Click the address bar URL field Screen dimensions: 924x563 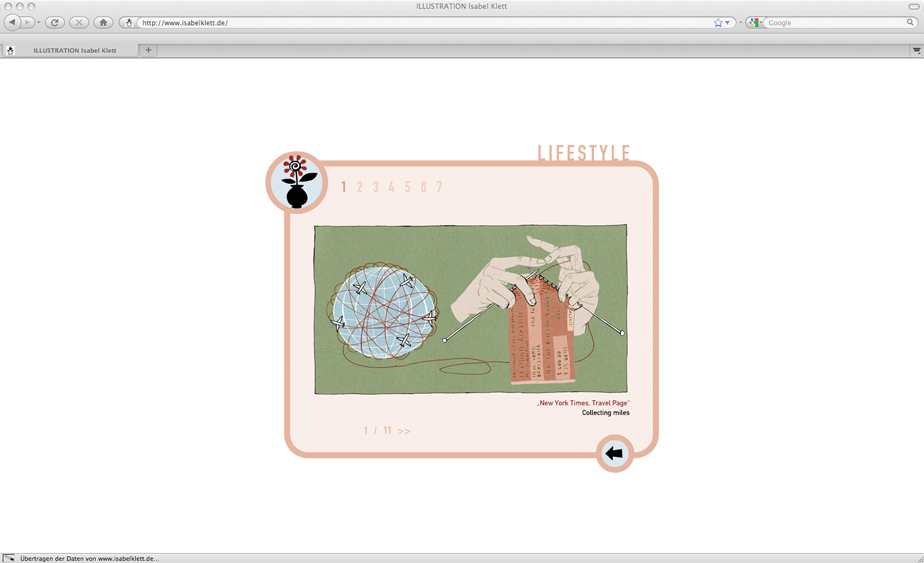click(x=420, y=22)
